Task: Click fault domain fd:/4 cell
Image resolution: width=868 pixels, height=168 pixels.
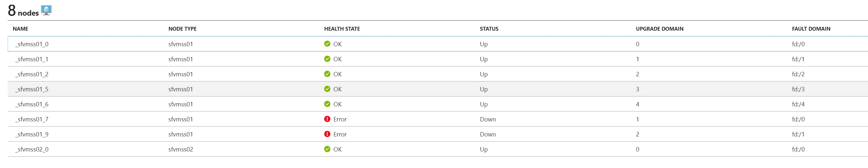Action: tap(798, 104)
